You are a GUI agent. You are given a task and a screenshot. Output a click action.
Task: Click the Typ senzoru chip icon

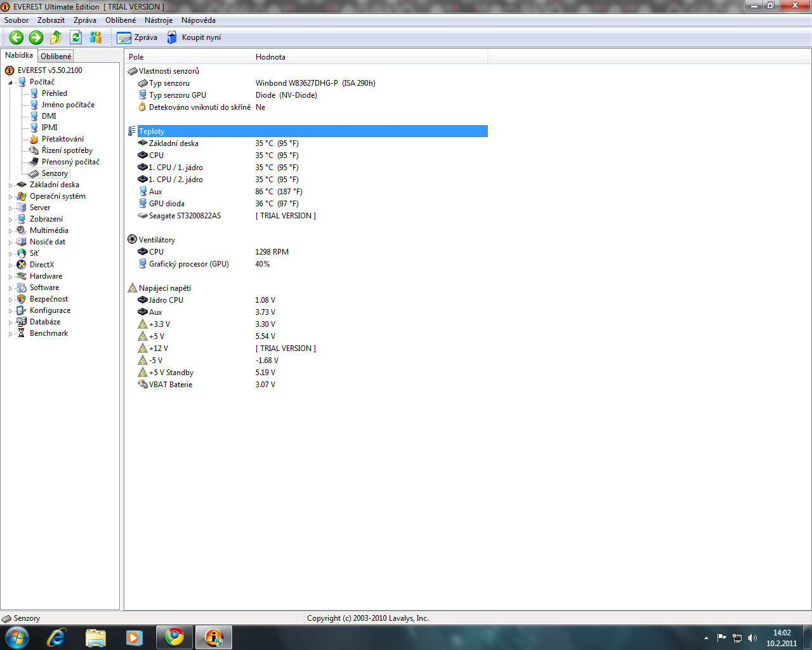pos(143,83)
